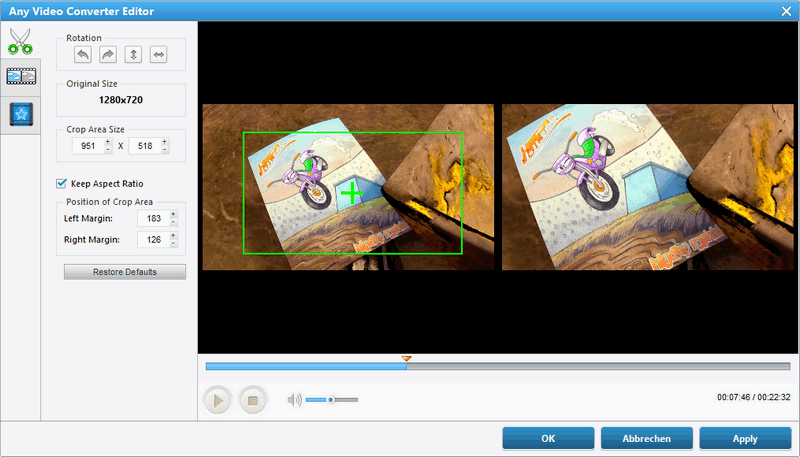Screen dimensions: 800x457
Task: Click the crop width field showing 951
Action: 88,146
